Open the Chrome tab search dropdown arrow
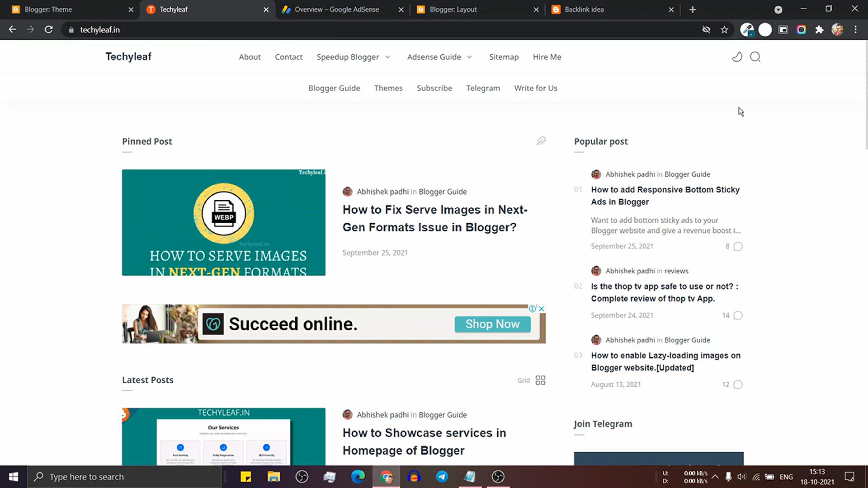 pos(778,9)
